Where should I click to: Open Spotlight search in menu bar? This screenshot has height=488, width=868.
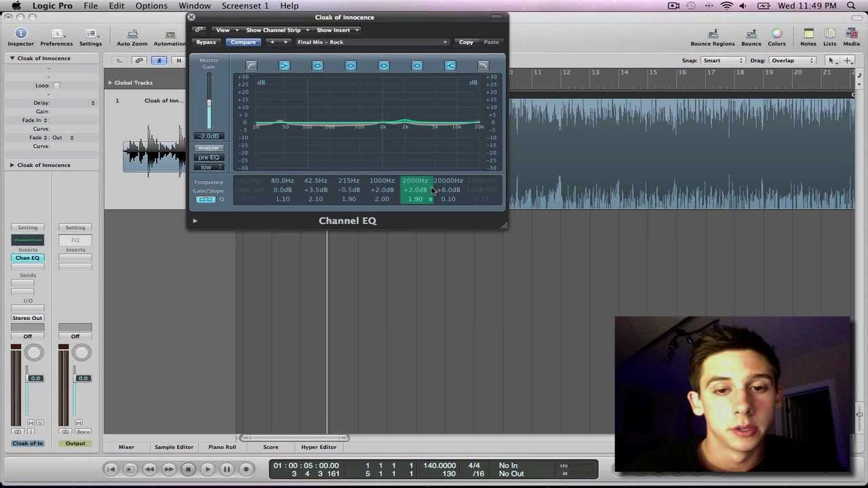click(x=852, y=6)
